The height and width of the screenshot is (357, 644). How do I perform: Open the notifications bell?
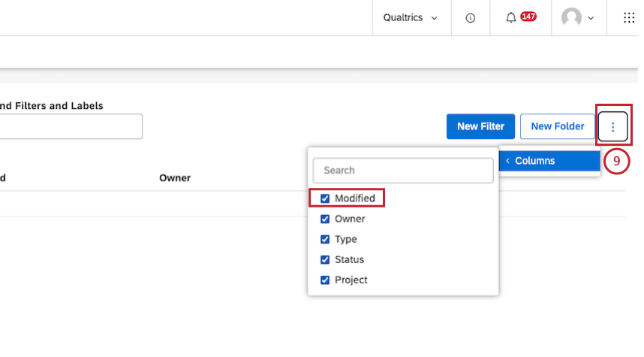[511, 18]
